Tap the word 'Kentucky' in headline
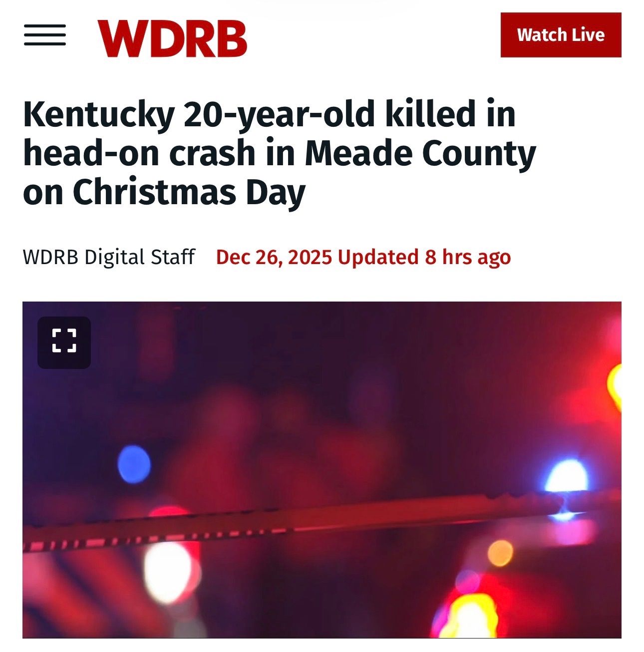 point(99,115)
